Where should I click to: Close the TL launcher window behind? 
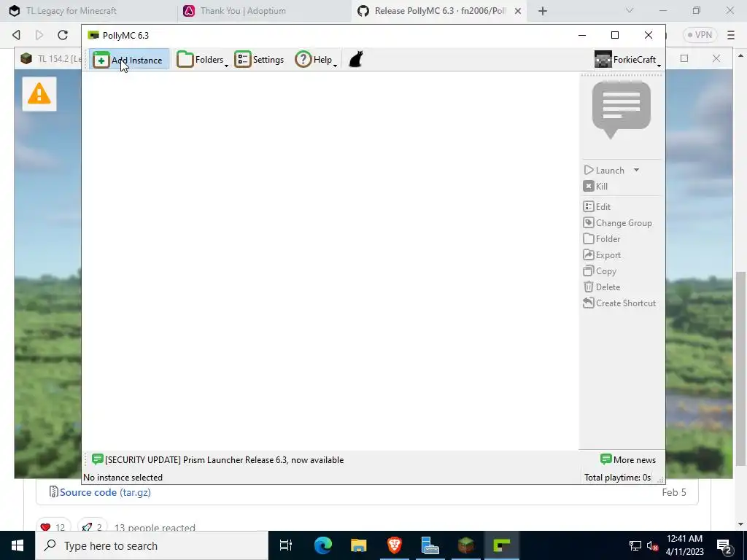716,58
